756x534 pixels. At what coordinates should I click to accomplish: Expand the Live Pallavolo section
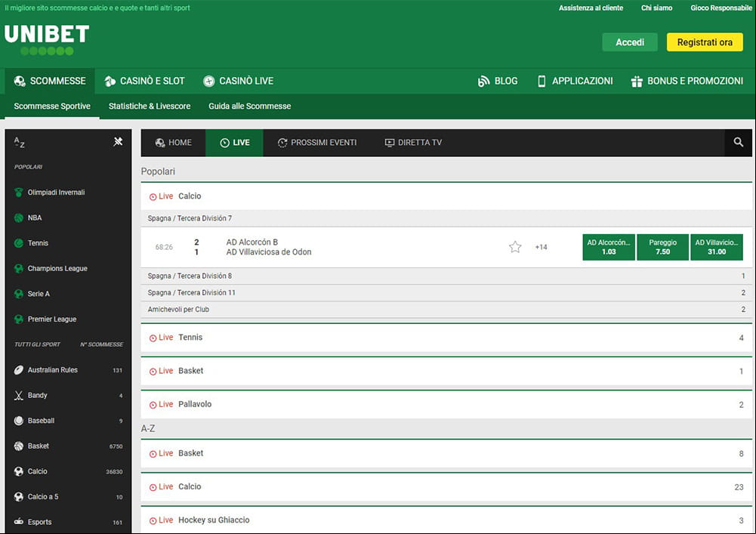click(x=446, y=404)
